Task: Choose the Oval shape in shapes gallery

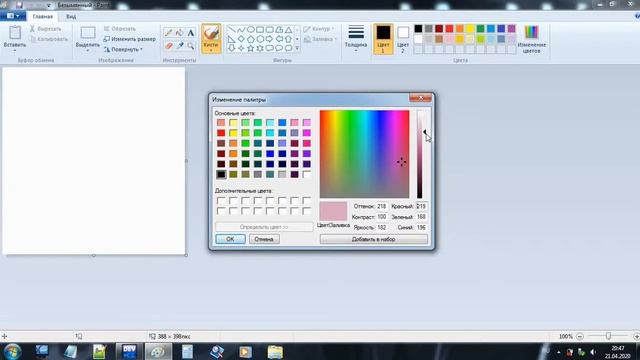Action: click(251, 30)
